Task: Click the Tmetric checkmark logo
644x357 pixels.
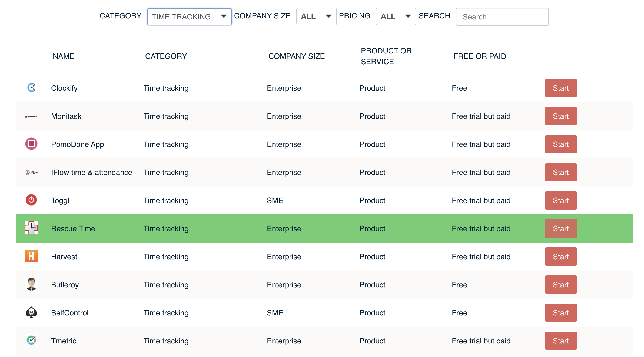Action: [x=31, y=341]
